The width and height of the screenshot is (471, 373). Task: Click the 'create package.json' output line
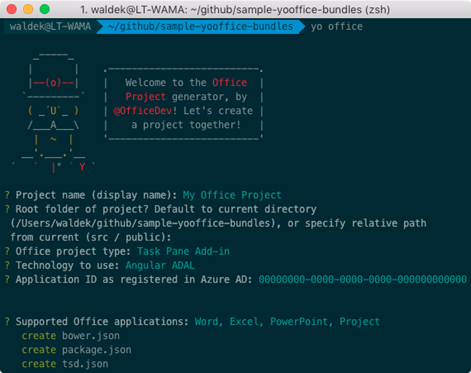coord(76,350)
